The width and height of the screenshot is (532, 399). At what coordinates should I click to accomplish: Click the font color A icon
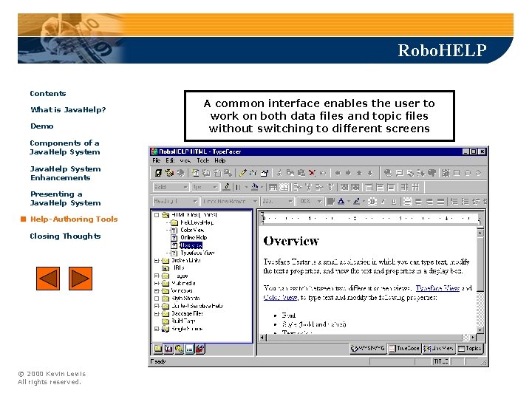(341, 202)
